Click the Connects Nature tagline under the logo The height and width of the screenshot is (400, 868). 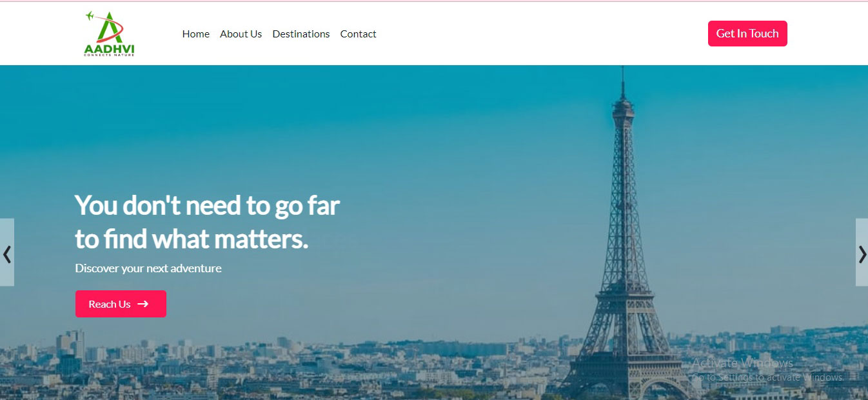(x=109, y=55)
